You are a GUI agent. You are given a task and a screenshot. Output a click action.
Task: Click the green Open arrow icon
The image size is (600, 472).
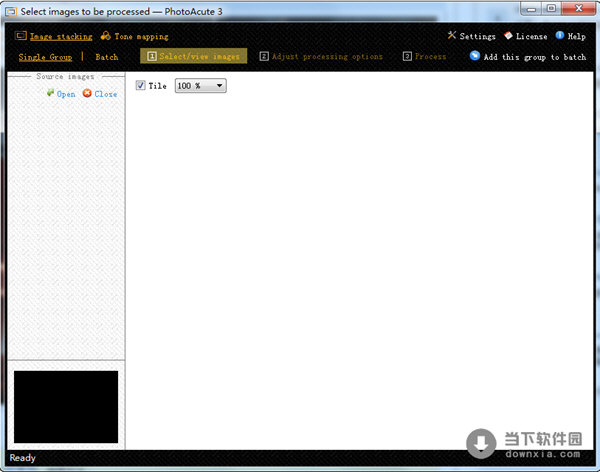click(51, 93)
